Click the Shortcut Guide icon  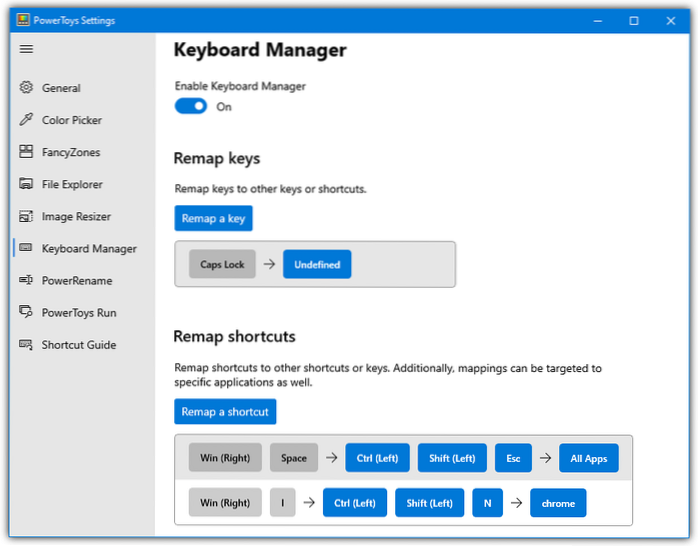26,345
